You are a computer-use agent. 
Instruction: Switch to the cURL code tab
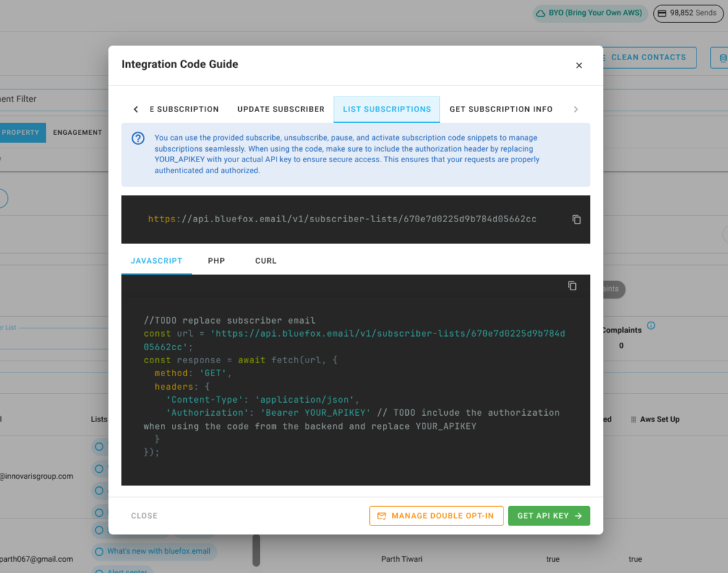click(x=265, y=261)
